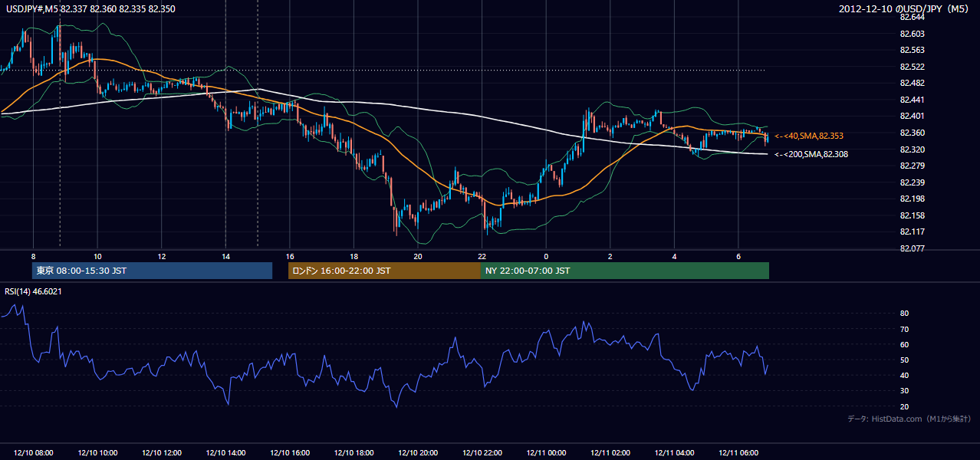Select the NY 22:00-07:00 JST session bar

625,271
